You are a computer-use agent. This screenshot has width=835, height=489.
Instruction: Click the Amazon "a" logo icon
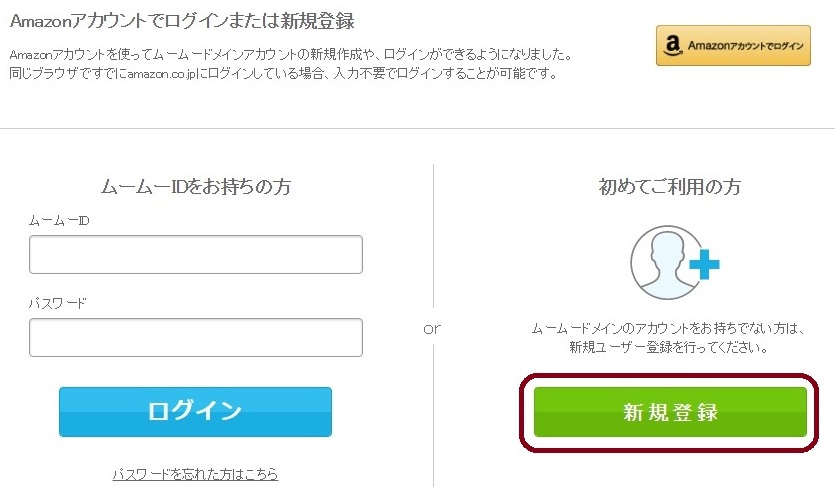[x=673, y=45]
